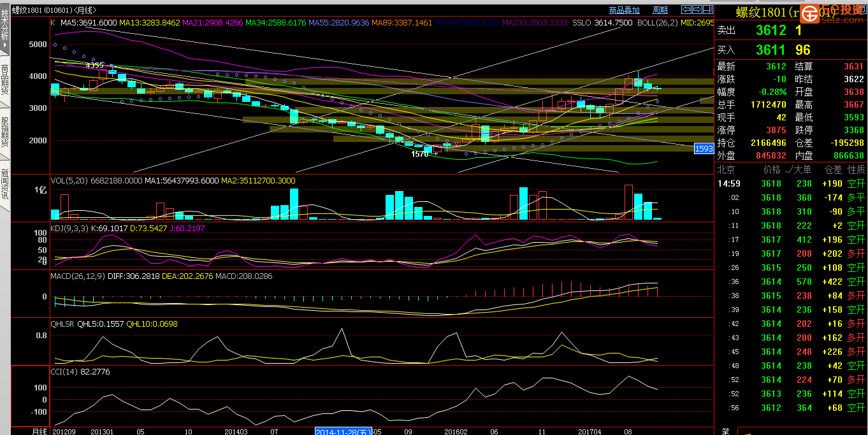Select the :56 tick row priced 3612
The image size is (868, 435).
(x=791, y=408)
